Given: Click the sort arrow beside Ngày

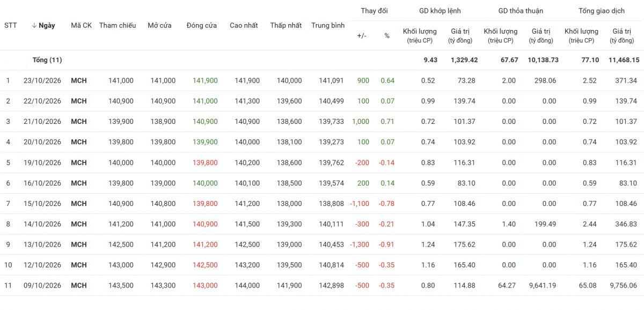Looking at the screenshot, I should 34,25.
